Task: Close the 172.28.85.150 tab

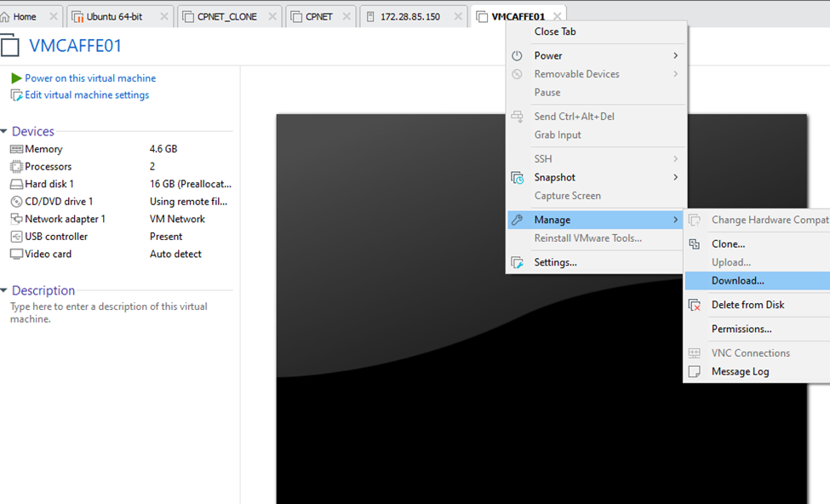Action: point(458,17)
